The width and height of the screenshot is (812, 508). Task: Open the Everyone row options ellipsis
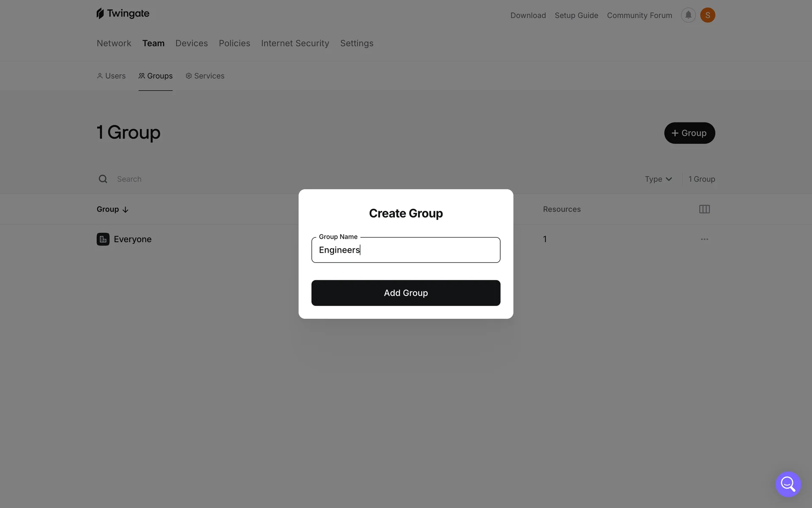coord(704,239)
